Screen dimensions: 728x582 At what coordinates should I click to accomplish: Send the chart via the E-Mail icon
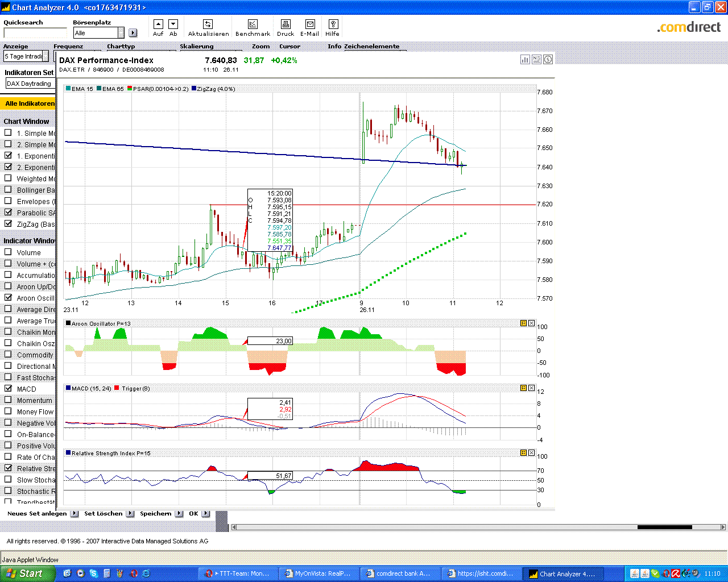point(310,24)
